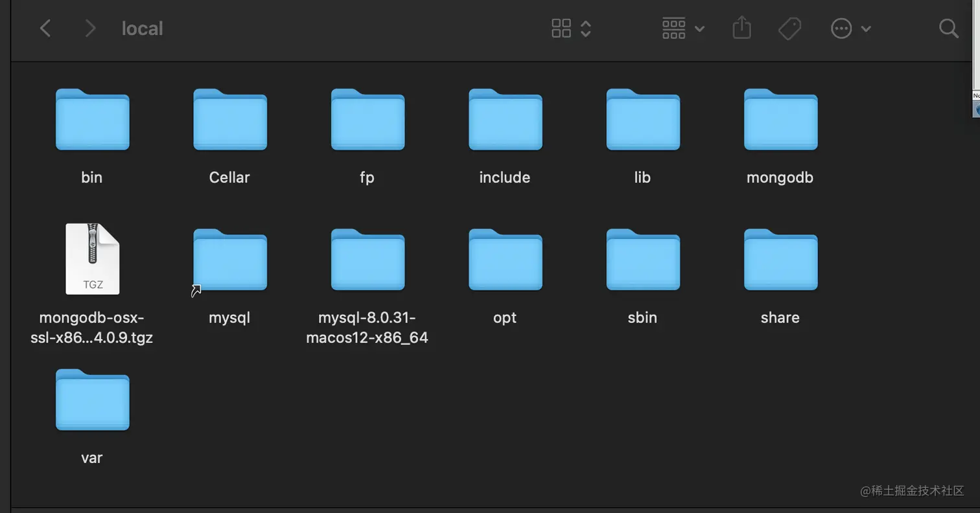The height and width of the screenshot is (513, 980).
Task: Select the sbin folder icon
Action: 643,260
